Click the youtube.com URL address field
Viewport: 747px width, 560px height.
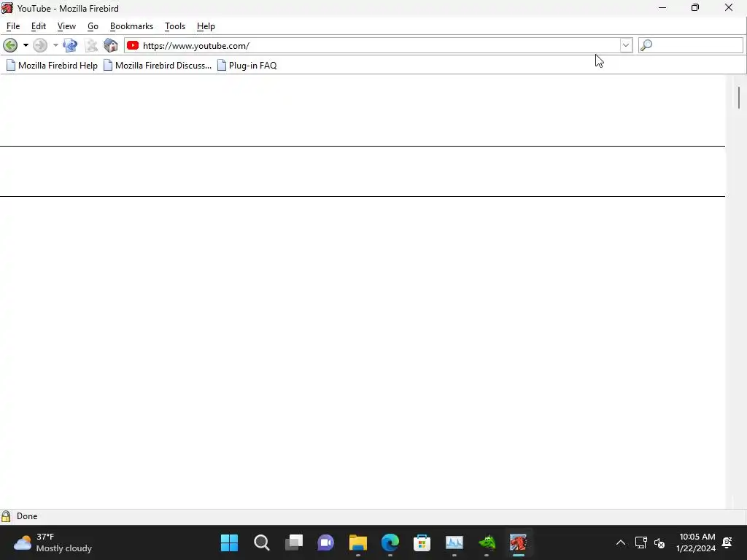[x=380, y=46]
